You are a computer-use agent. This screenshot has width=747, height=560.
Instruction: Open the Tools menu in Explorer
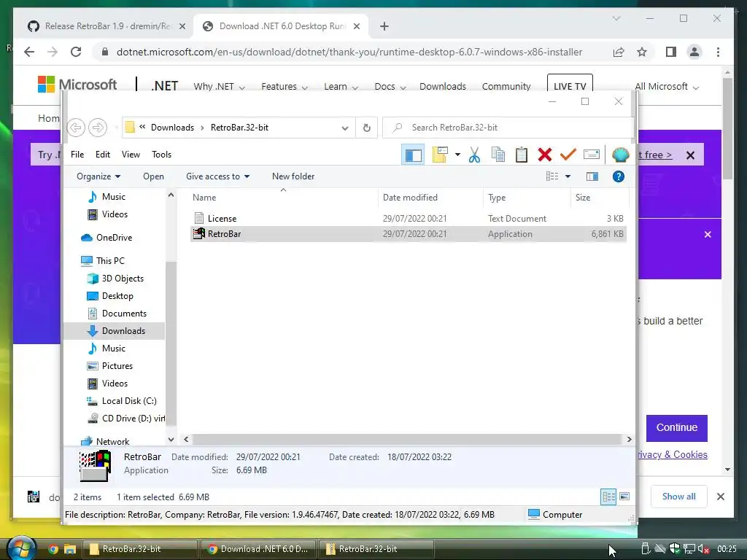click(x=161, y=155)
